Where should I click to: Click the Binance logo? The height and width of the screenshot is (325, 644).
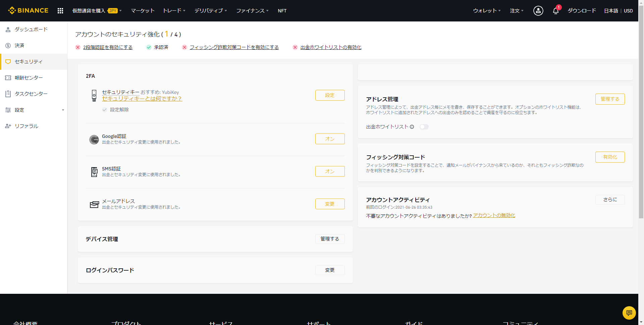point(29,11)
